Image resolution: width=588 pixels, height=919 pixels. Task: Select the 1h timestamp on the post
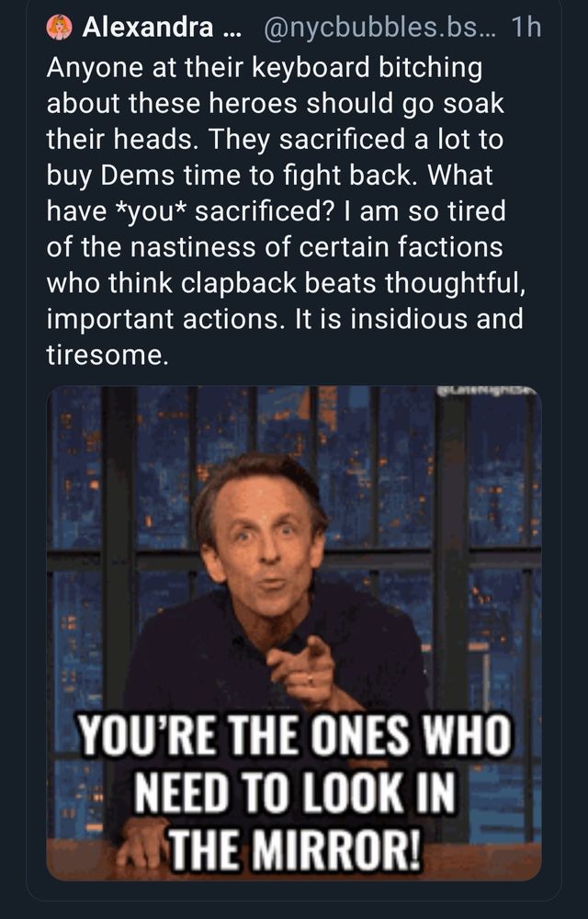coord(526,28)
